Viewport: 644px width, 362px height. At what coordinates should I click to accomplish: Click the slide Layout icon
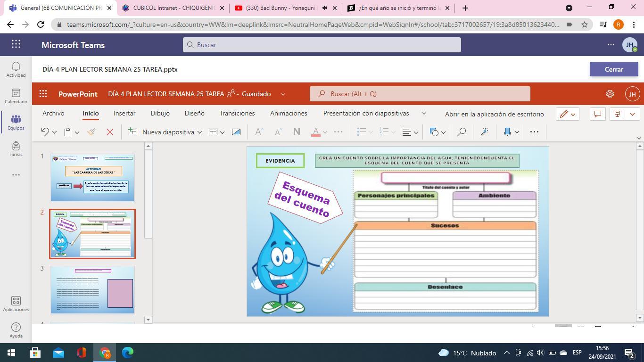tap(213, 132)
